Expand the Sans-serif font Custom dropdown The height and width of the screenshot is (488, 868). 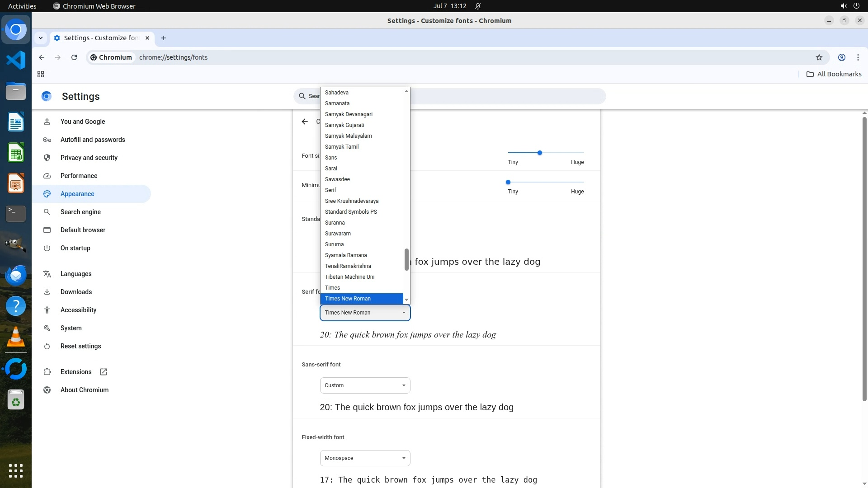coord(365,385)
